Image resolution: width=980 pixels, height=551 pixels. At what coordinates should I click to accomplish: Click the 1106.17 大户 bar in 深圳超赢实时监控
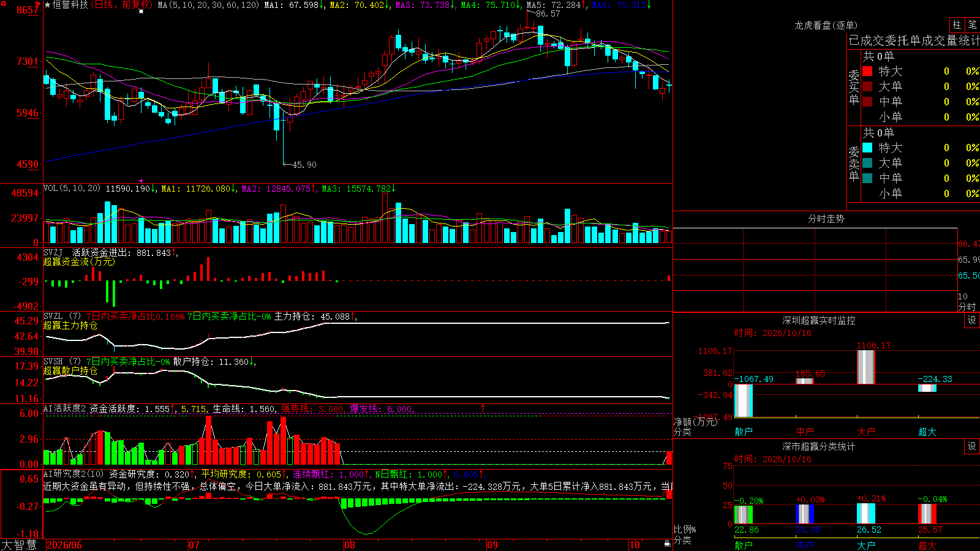865,367
